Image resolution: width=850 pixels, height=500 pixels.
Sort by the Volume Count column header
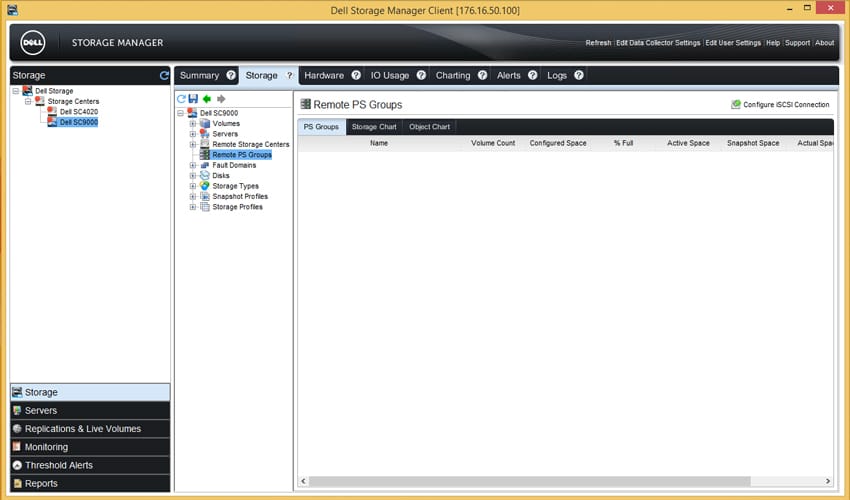point(493,143)
